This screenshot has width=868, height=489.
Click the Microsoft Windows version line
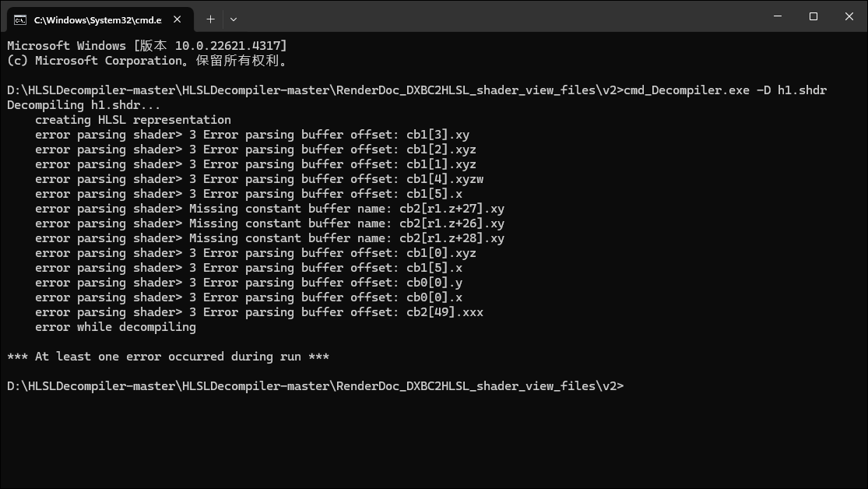coord(146,46)
